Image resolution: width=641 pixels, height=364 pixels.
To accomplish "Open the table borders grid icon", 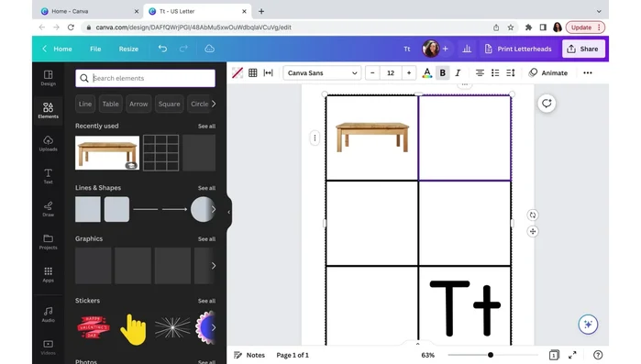I will [x=252, y=72].
